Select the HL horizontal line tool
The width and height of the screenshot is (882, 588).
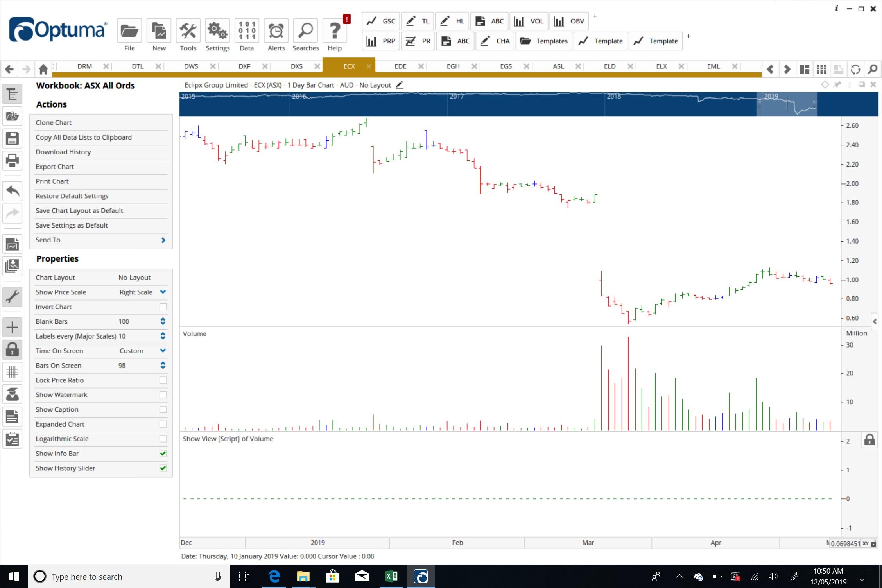(452, 21)
